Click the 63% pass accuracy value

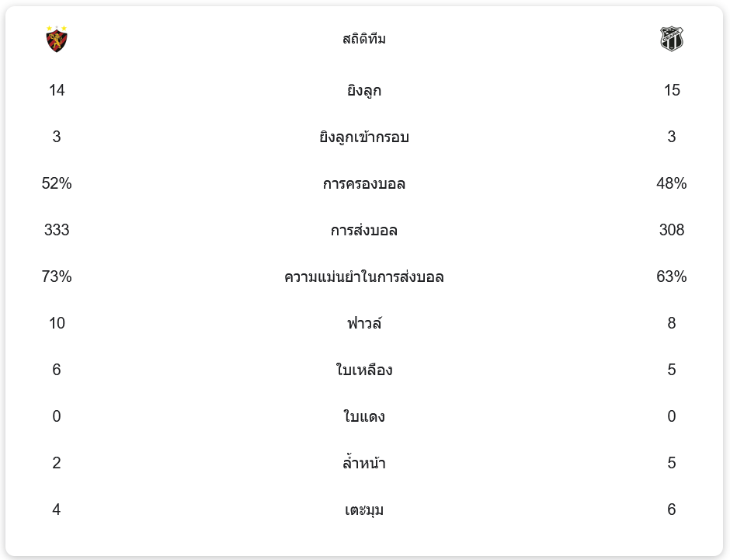pyautogui.click(x=671, y=277)
